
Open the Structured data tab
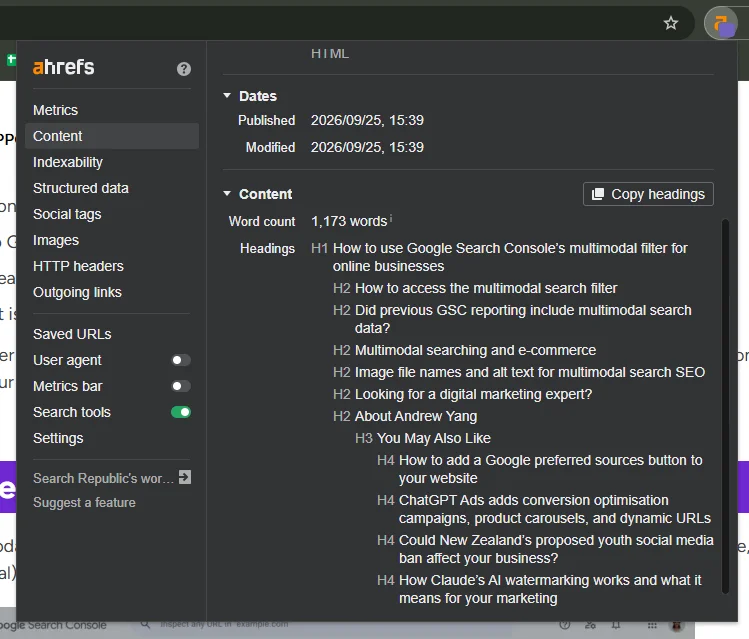point(81,188)
